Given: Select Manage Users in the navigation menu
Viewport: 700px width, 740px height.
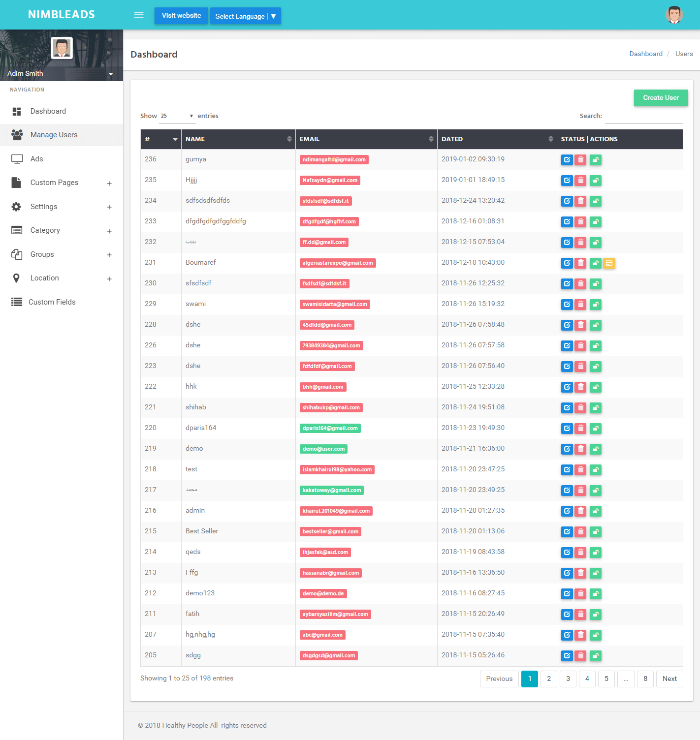Looking at the screenshot, I should [54, 134].
